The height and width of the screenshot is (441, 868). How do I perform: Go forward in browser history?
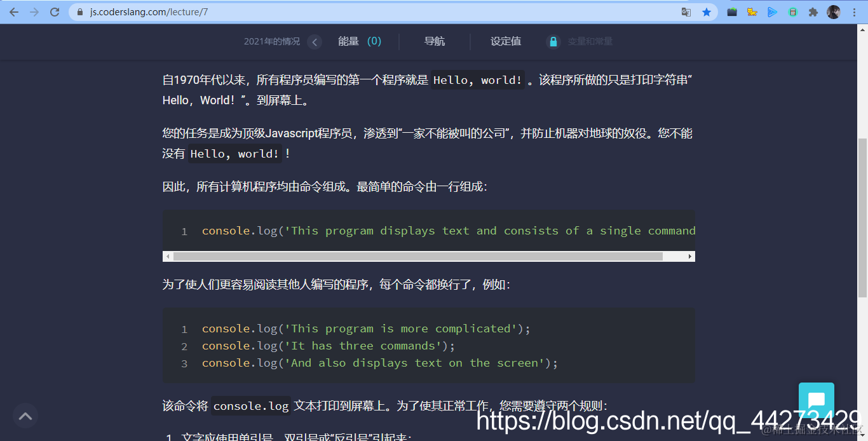coord(34,12)
